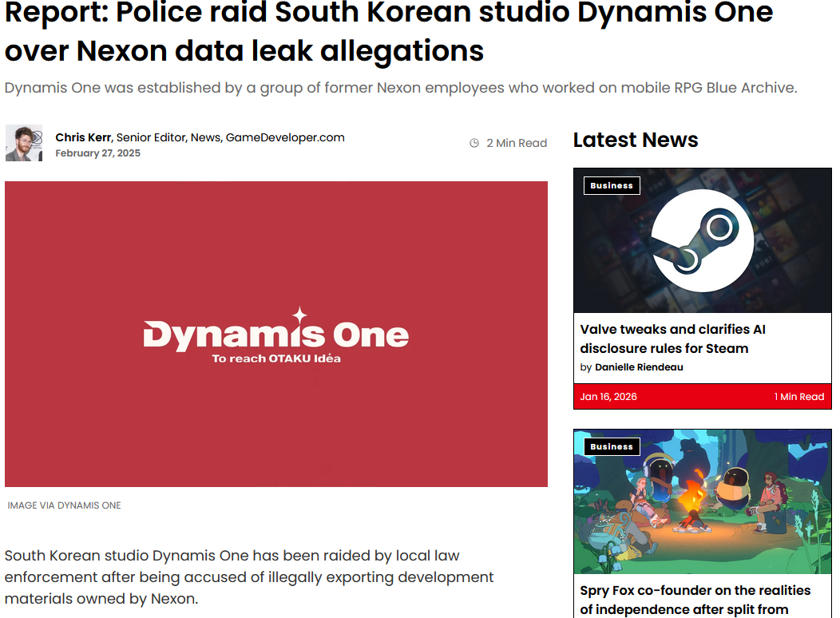Open Chris Kerr's author avatar photo
The width and height of the screenshot is (840, 618).
[x=24, y=143]
